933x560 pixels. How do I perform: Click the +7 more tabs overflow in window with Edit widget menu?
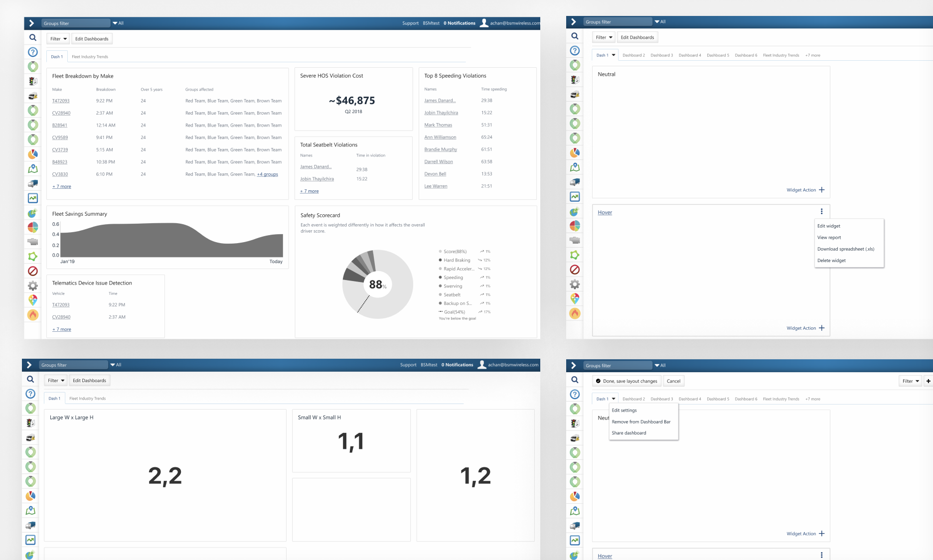click(812, 55)
